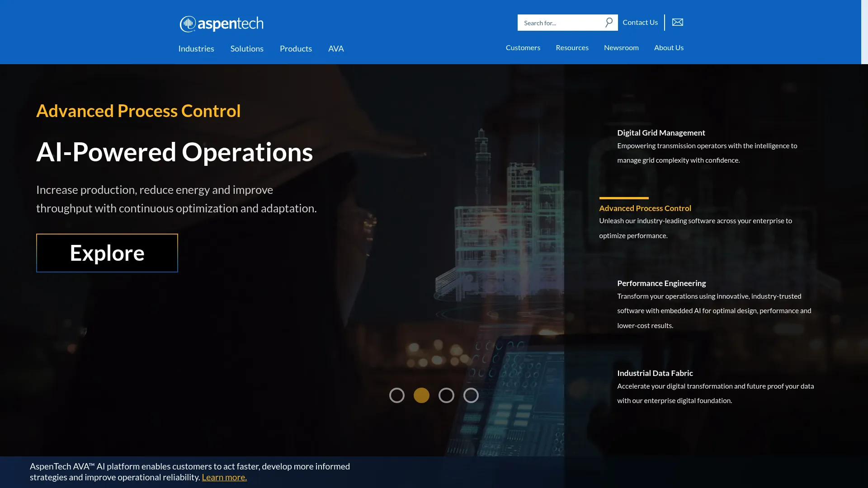This screenshot has width=868, height=488.
Task: Select the Advanced Process Control slide title
Action: point(645,208)
